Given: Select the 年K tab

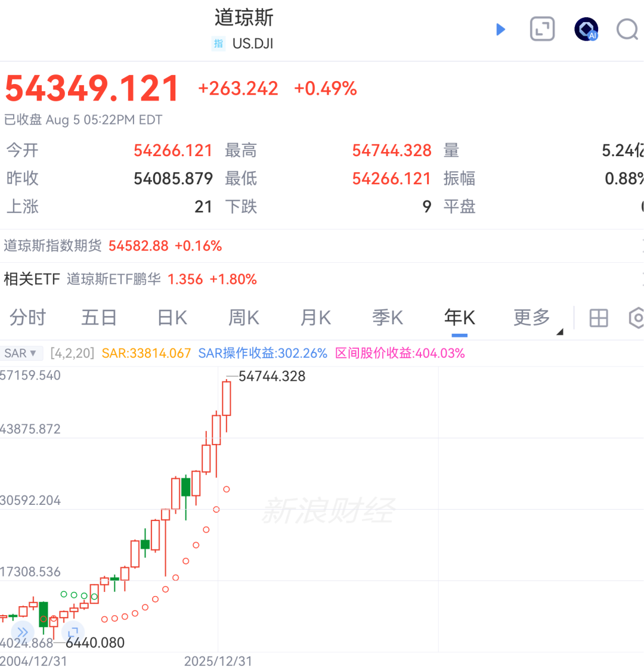Looking at the screenshot, I should (459, 318).
